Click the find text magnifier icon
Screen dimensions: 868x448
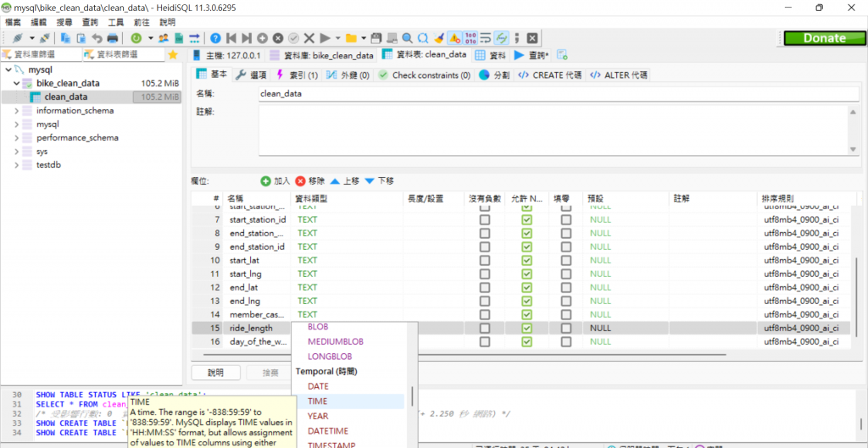coord(407,38)
